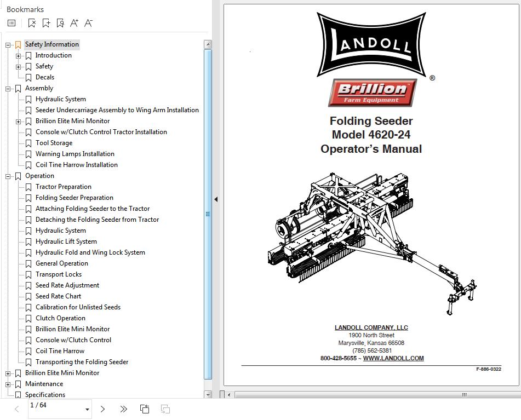
Task: Collapse the Safety Information bookmark
Action: point(8,45)
